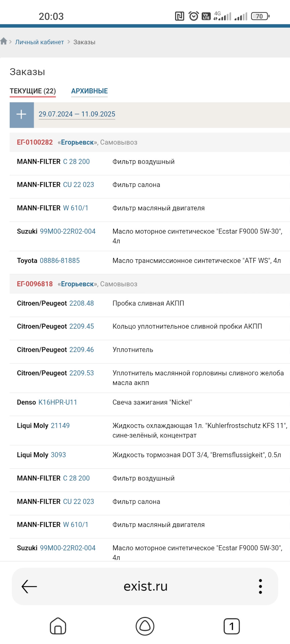Open Toyota part 08886-81885
Screen dimensions: 290x644
60,261
